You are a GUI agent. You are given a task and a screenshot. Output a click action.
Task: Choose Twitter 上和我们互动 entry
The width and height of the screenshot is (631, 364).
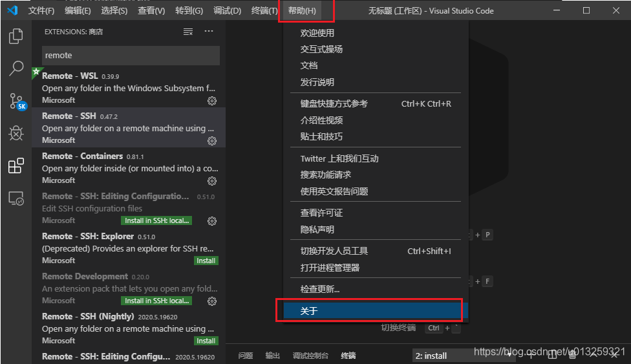coord(376,158)
